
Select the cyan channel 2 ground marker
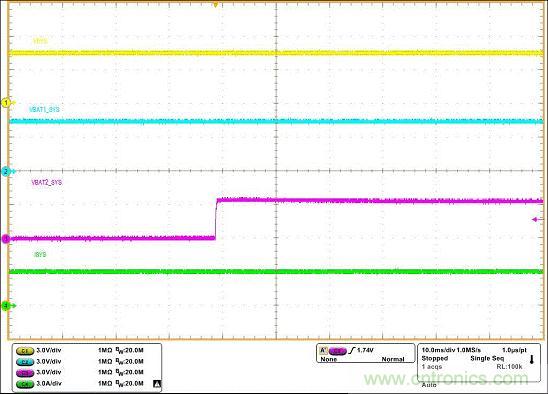[x=6, y=171]
